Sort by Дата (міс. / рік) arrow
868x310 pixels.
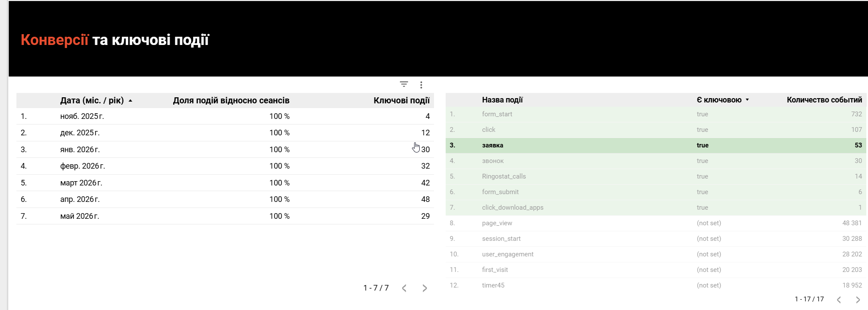coord(130,101)
